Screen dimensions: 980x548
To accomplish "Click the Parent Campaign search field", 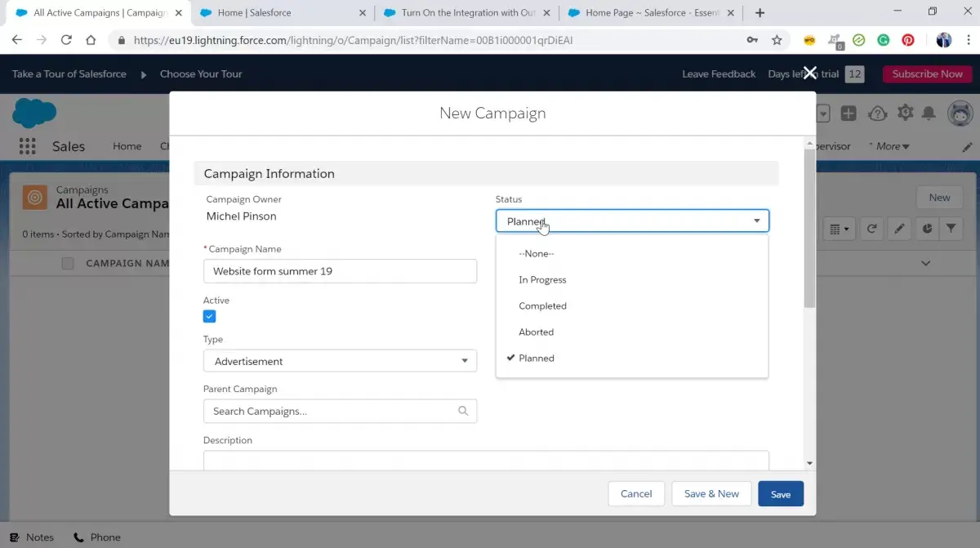I will point(340,411).
